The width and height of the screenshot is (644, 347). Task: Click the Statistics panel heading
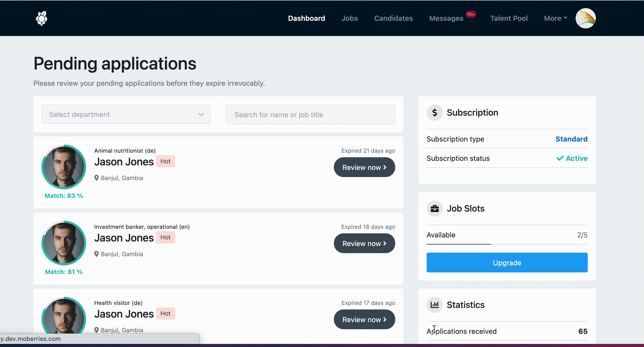[465, 305]
